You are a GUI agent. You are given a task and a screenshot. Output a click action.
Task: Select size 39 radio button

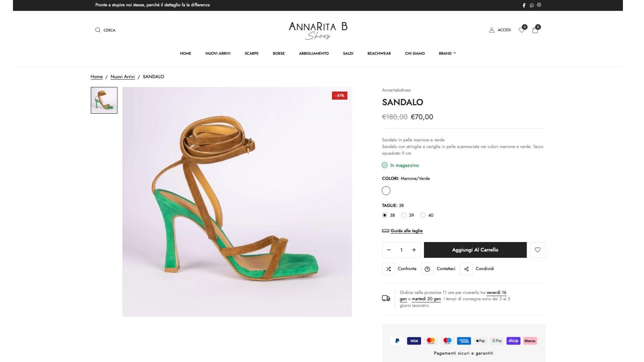click(404, 216)
